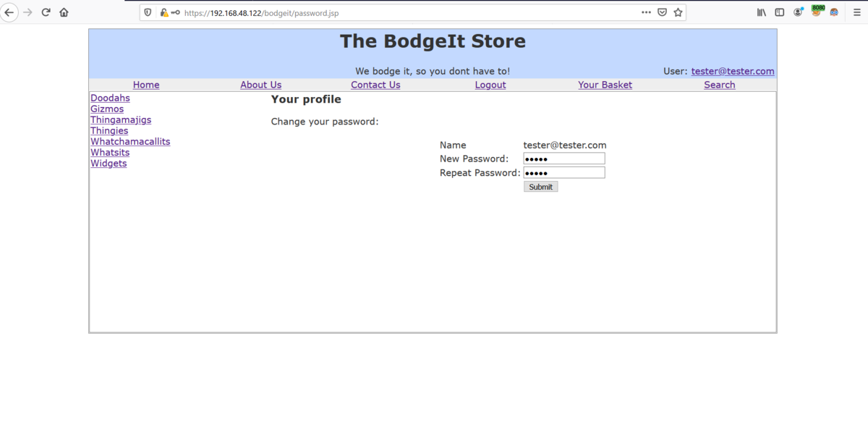Click the browser Forward arrow
Image resolution: width=868 pixels, height=446 pixels.
tap(27, 12)
